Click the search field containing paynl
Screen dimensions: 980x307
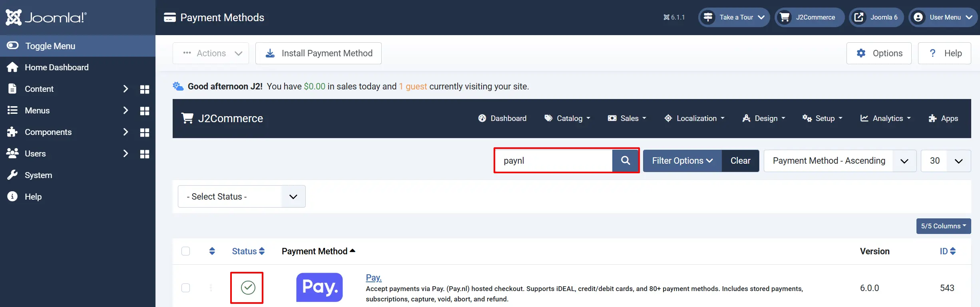554,160
